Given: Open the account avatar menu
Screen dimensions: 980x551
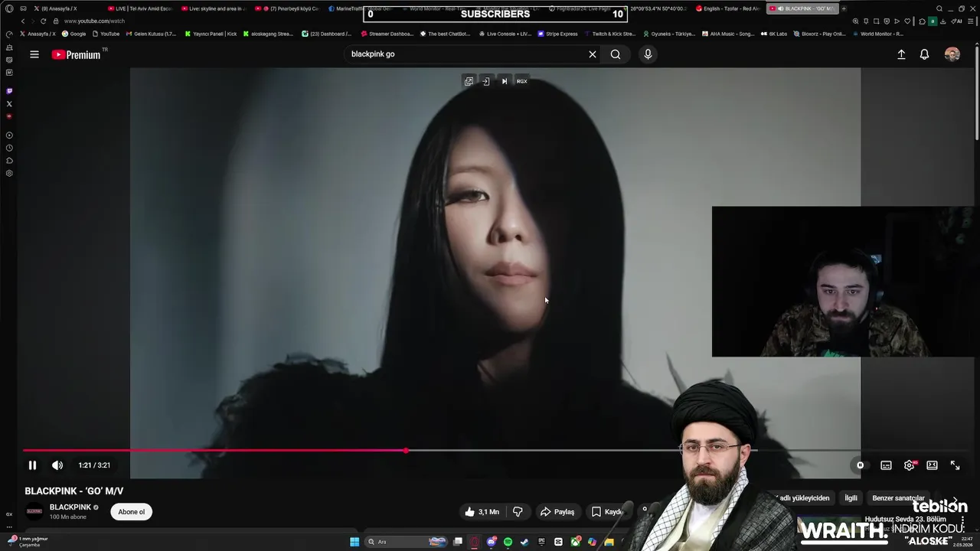Looking at the screenshot, I should point(952,54).
